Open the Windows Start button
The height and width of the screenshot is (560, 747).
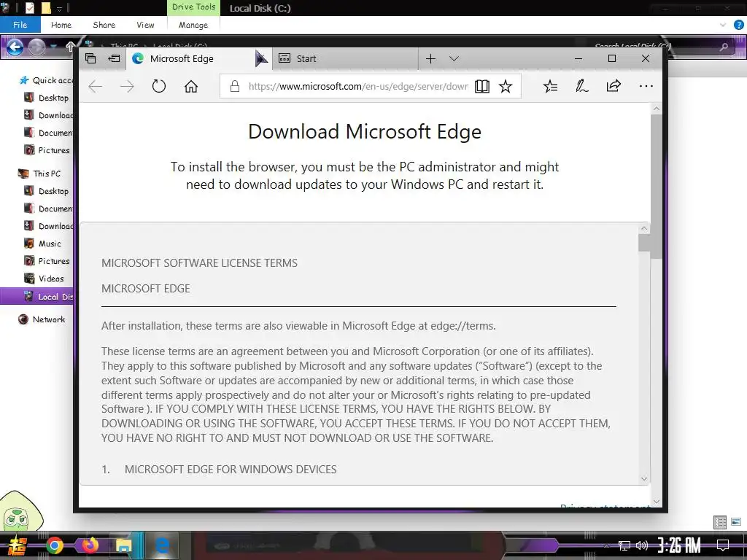(17, 545)
